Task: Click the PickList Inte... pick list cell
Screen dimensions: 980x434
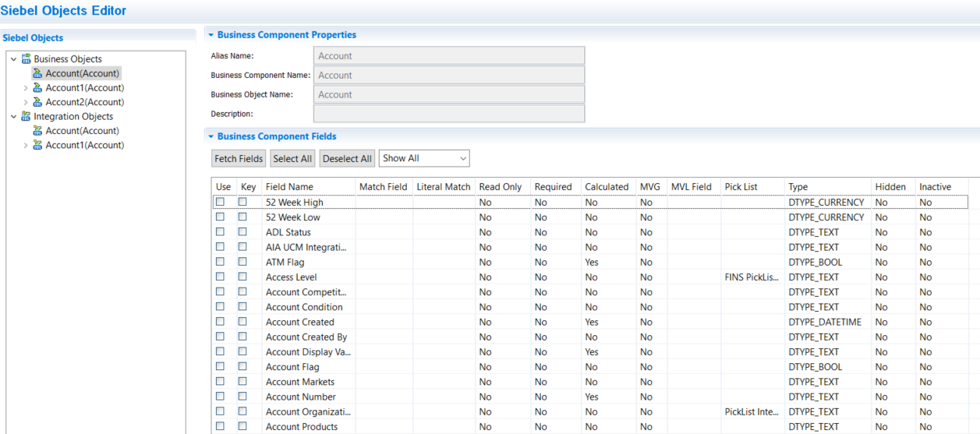Action: click(752, 411)
